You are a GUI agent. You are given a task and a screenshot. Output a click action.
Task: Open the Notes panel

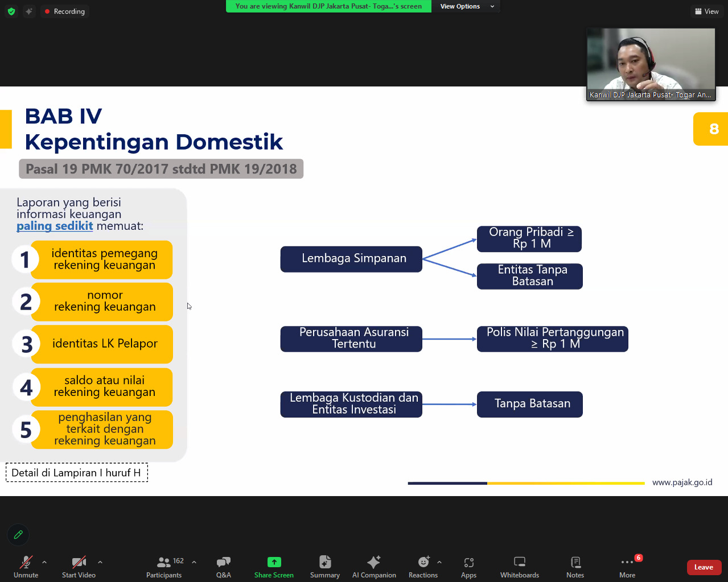pyautogui.click(x=575, y=567)
